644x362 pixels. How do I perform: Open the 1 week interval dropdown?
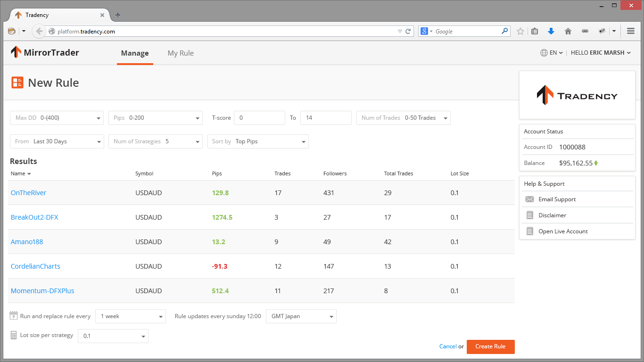pyautogui.click(x=131, y=316)
